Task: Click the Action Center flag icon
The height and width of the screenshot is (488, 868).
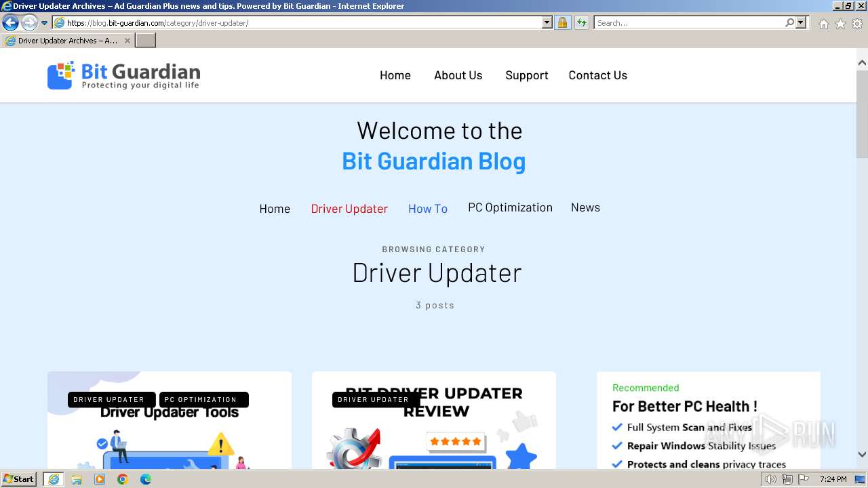Action: click(804, 479)
